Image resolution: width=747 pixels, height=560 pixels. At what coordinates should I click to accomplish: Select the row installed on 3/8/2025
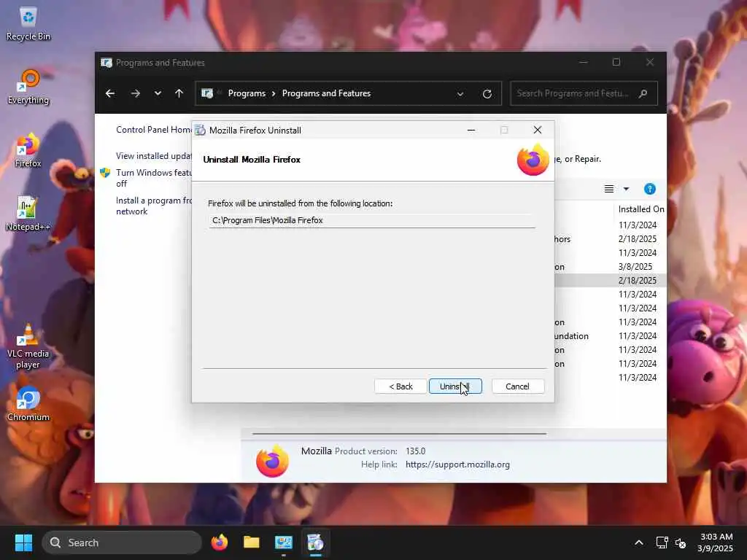click(611, 267)
